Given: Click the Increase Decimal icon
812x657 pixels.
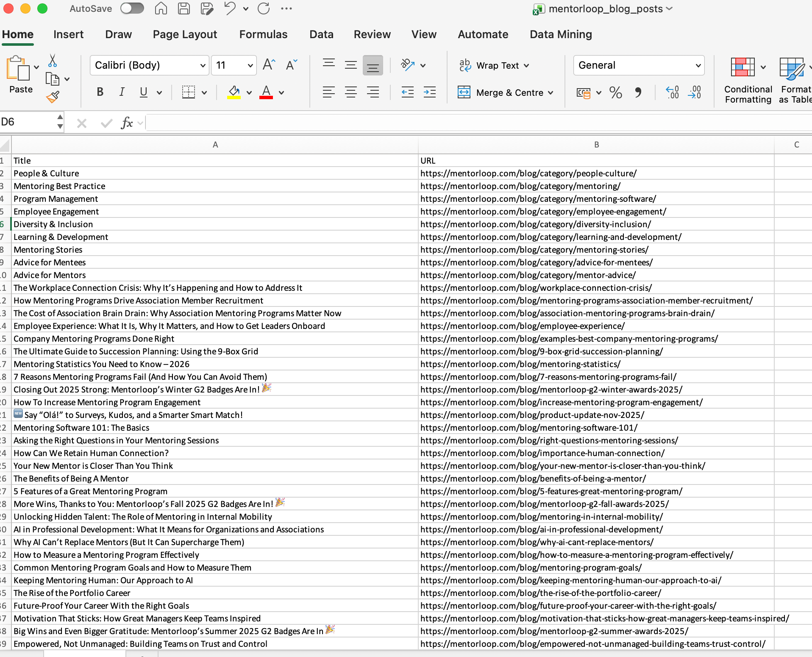Looking at the screenshot, I should pyautogui.click(x=673, y=92).
